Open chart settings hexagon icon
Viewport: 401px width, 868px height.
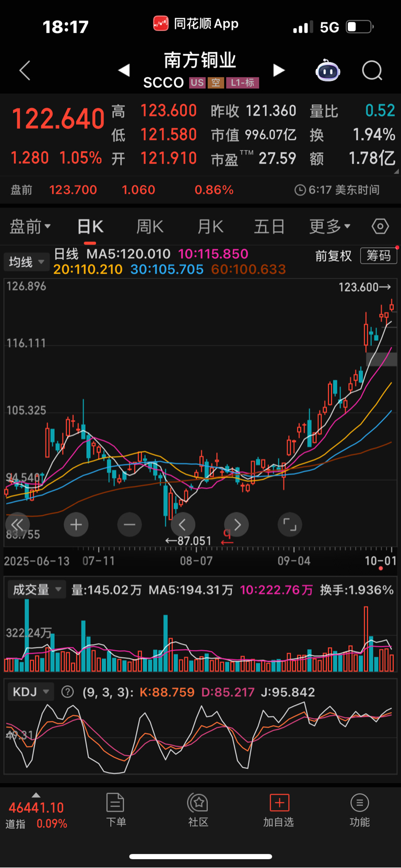380,227
